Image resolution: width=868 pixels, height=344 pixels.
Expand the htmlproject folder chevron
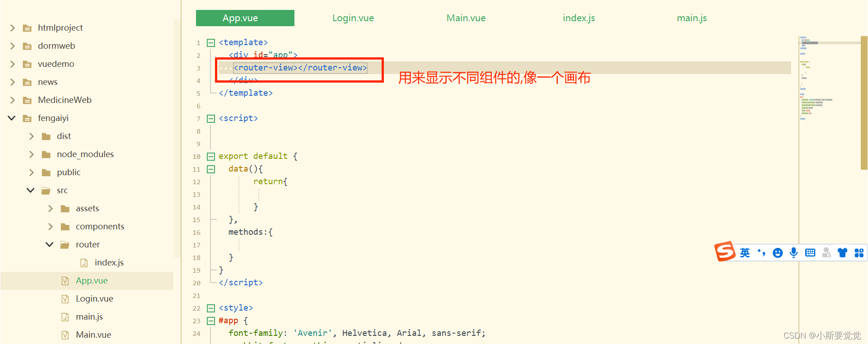click(x=13, y=28)
